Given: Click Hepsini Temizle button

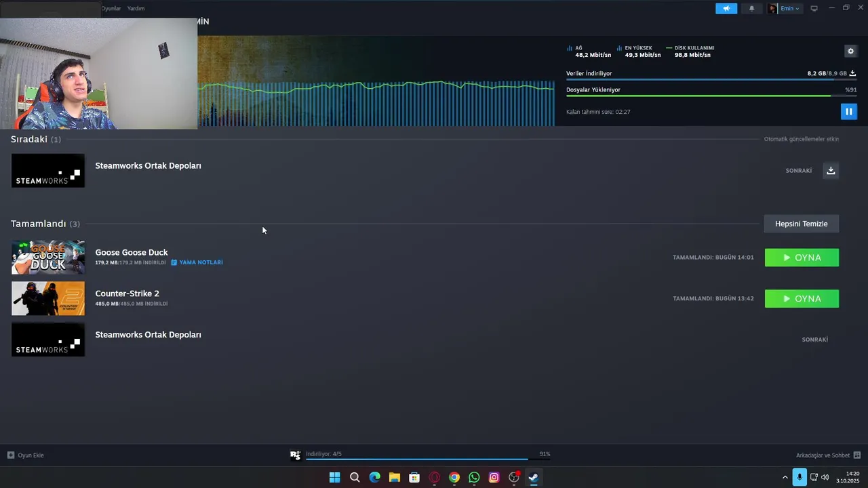Looking at the screenshot, I should pos(802,224).
